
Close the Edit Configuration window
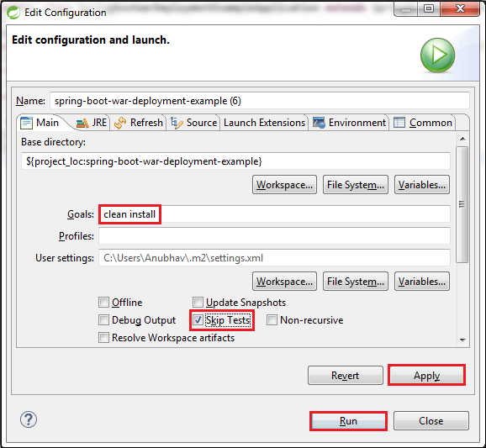pyautogui.click(x=460, y=8)
